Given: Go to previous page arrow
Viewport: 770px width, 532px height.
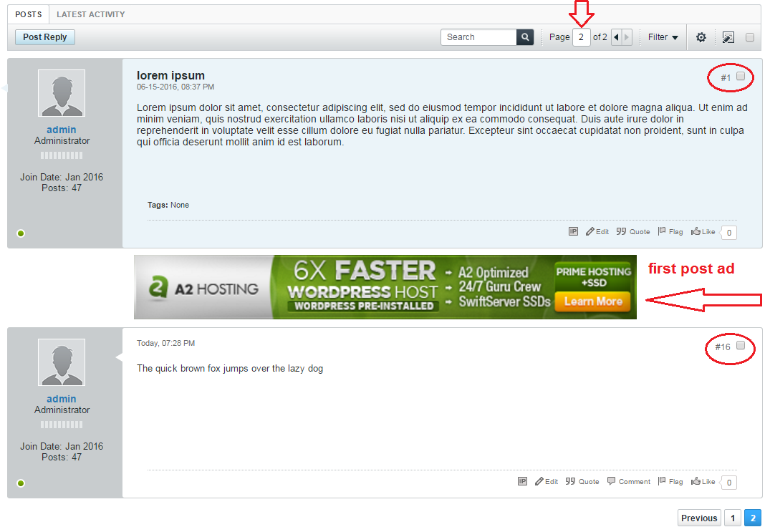Looking at the screenshot, I should [616, 37].
